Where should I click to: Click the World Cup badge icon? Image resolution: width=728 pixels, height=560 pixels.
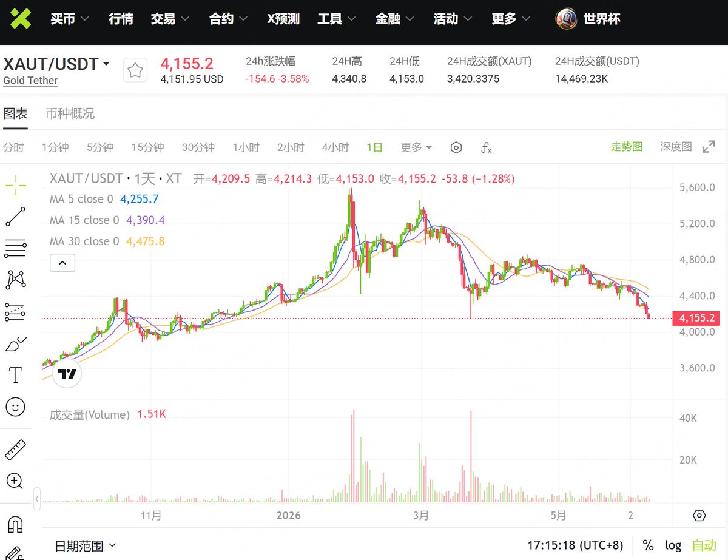(x=566, y=19)
